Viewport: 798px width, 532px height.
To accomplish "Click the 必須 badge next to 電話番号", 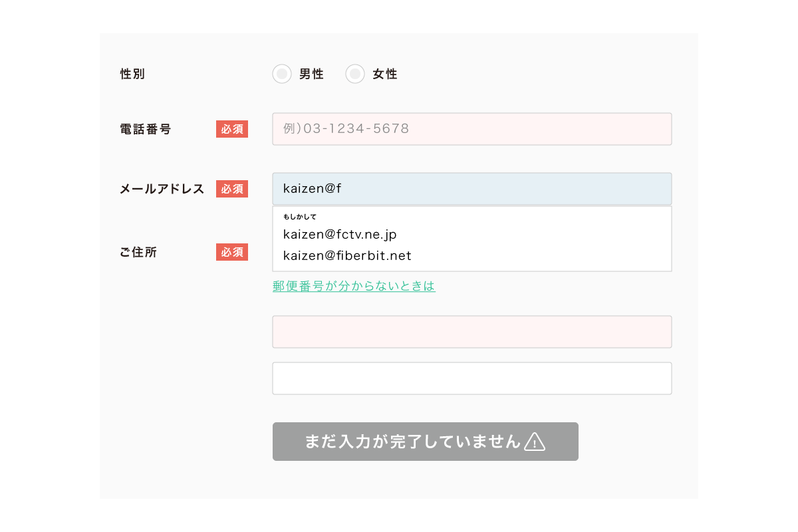I will 231,129.
